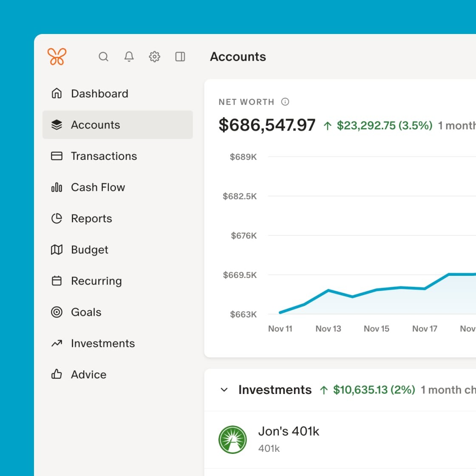
Task: Click the Monarch butterfly logo
Action: (x=57, y=56)
